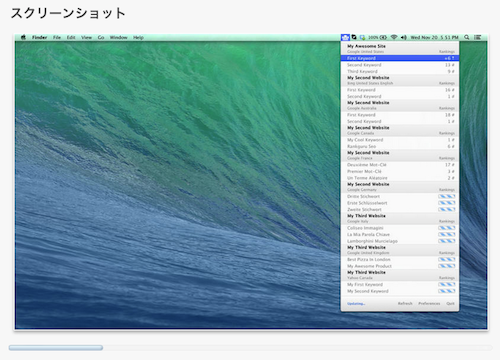Click Quit in the rankings panel
The image size is (500, 360).
(x=450, y=303)
